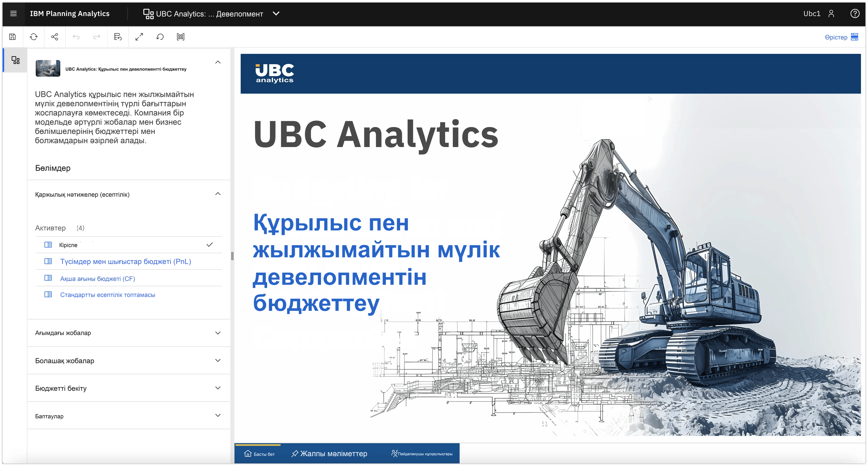868x466 pixels.
Task: Refresh data with the refresh icon
Action: click(x=34, y=37)
